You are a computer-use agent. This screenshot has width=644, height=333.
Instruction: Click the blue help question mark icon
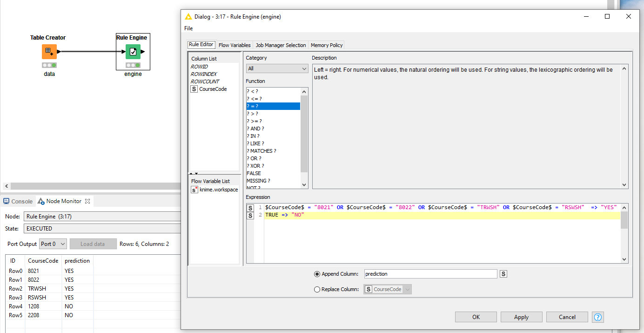click(x=598, y=317)
